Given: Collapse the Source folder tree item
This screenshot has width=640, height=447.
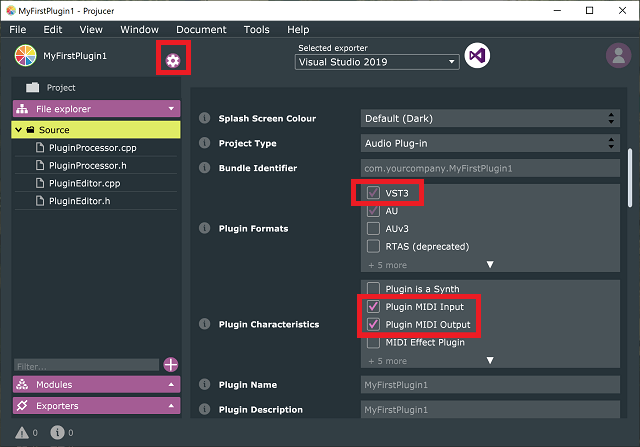Looking at the screenshot, I should (x=18, y=130).
